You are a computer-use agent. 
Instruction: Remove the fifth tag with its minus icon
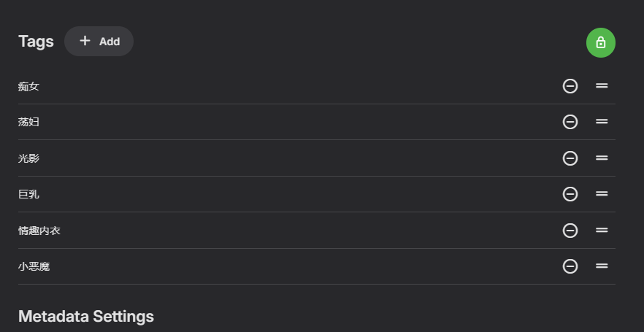point(570,231)
